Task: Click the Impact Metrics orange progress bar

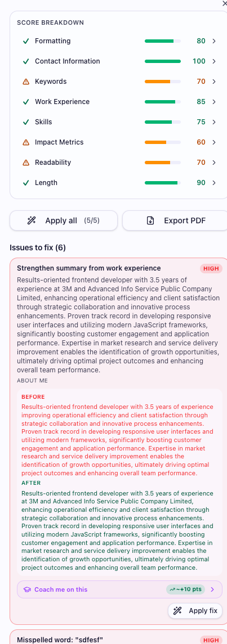Action: click(x=163, y=142)
